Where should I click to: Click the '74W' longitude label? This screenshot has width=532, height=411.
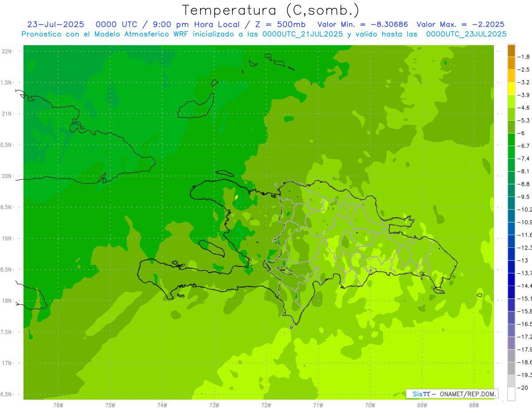162,405
